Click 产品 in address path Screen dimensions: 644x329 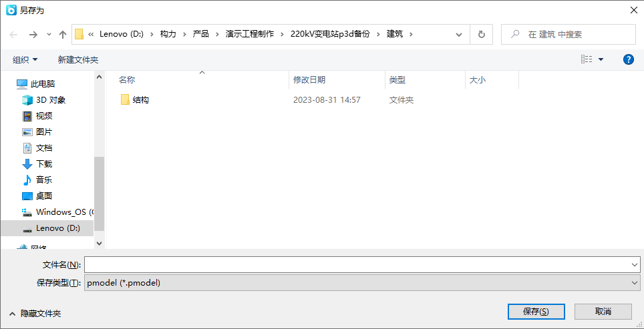[x=201, y=34]
